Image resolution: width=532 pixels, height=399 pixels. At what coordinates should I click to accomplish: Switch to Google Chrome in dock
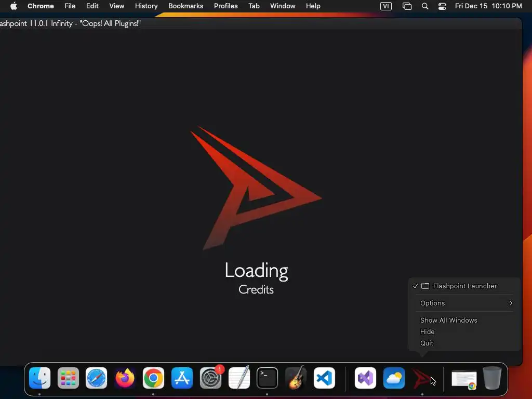tap(153, 378)
